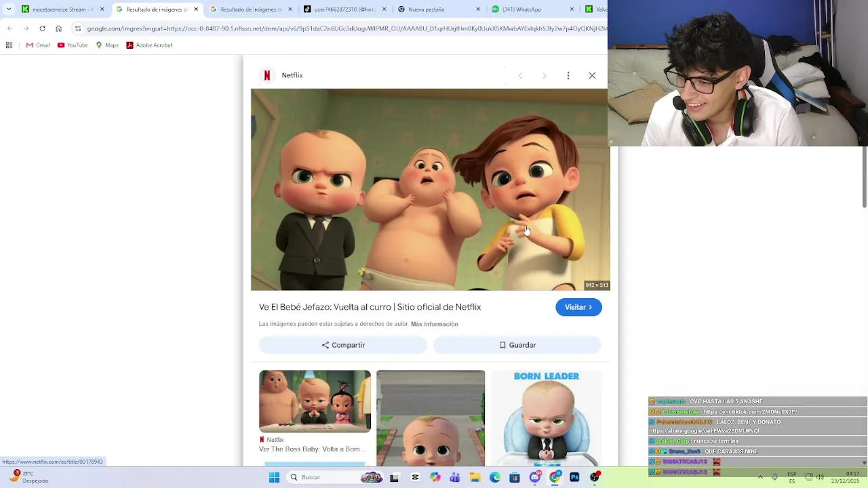Open the Adobe Acrobat bookmark

[149, 45]
